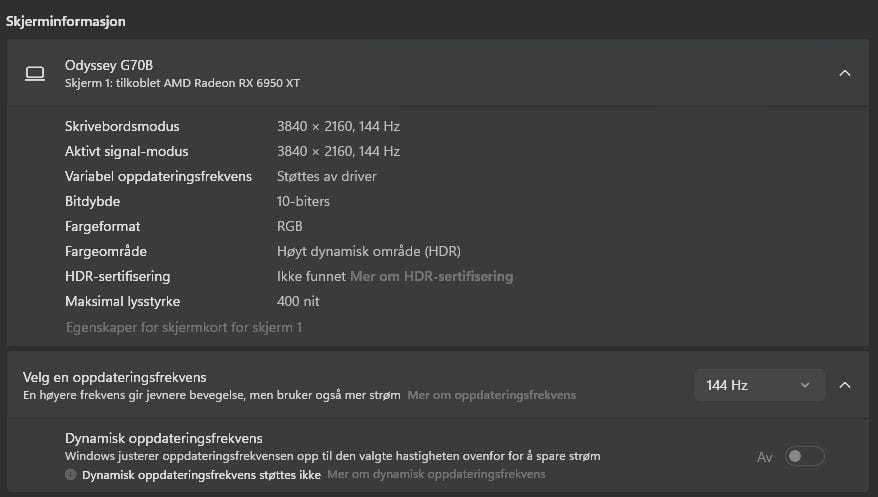This screenshot has width=878, height=497.
Task: Click the dropdown arrow in the 144 Hz box
Action: tap(805, 385)
